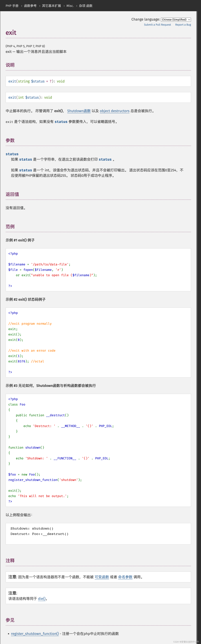Viewport: 201px width, 644px height.
Task: Open the 可变函数 link
Action: pyautogui.click(x=102, y=577)
